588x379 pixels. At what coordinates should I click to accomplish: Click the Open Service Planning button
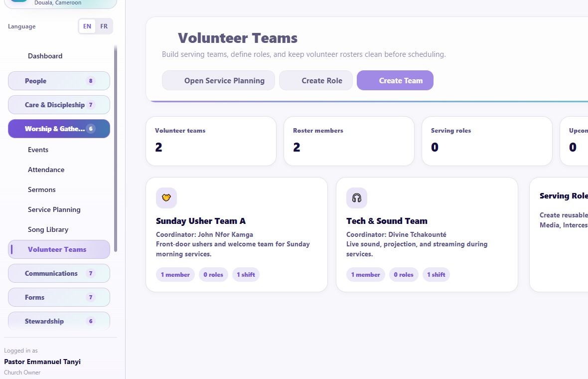click(x=218, y=80)
